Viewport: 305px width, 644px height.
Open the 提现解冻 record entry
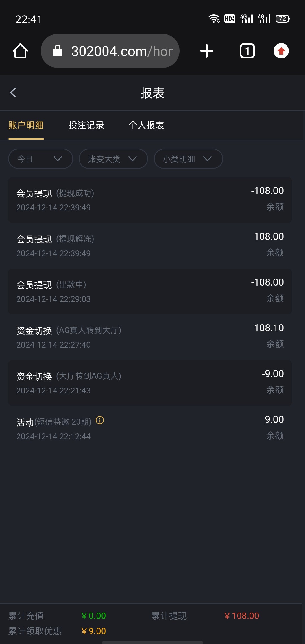click(x=150, y=245)
